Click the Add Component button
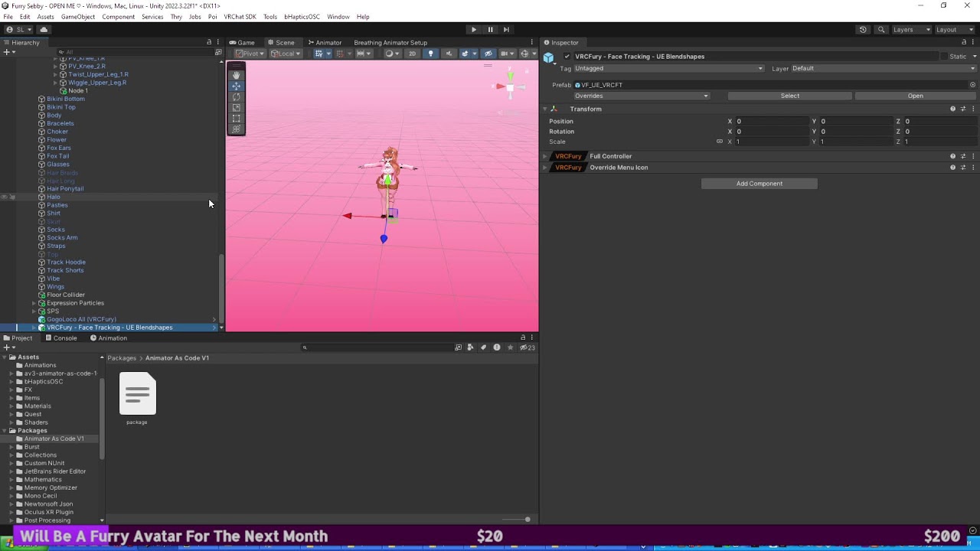 (x=759, y=184)
